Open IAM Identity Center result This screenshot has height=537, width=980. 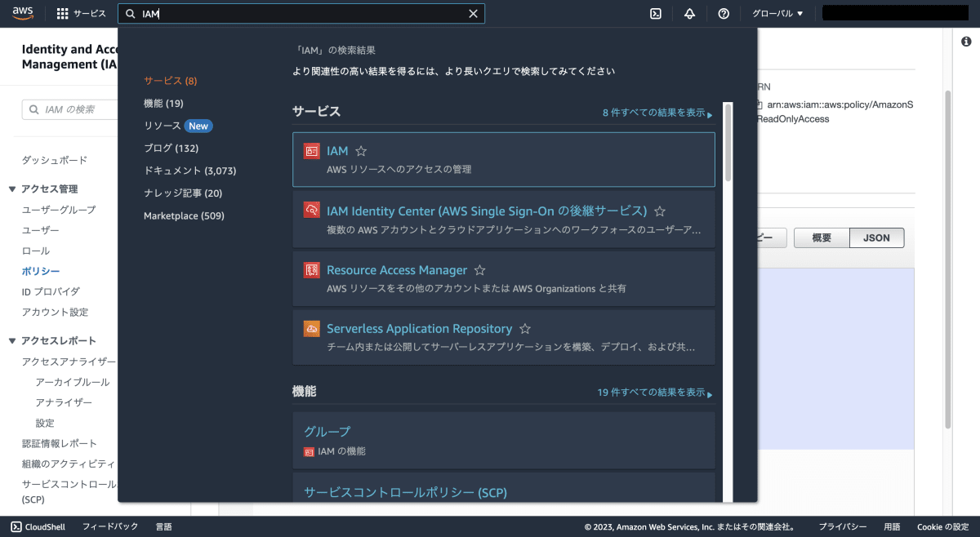[x=504, y=219]
